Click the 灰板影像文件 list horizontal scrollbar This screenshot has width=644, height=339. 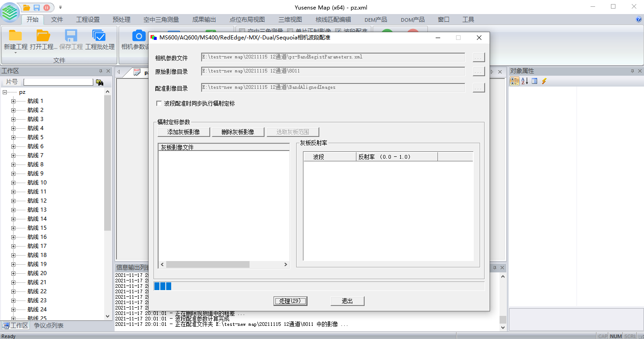[x=224, y=265]
